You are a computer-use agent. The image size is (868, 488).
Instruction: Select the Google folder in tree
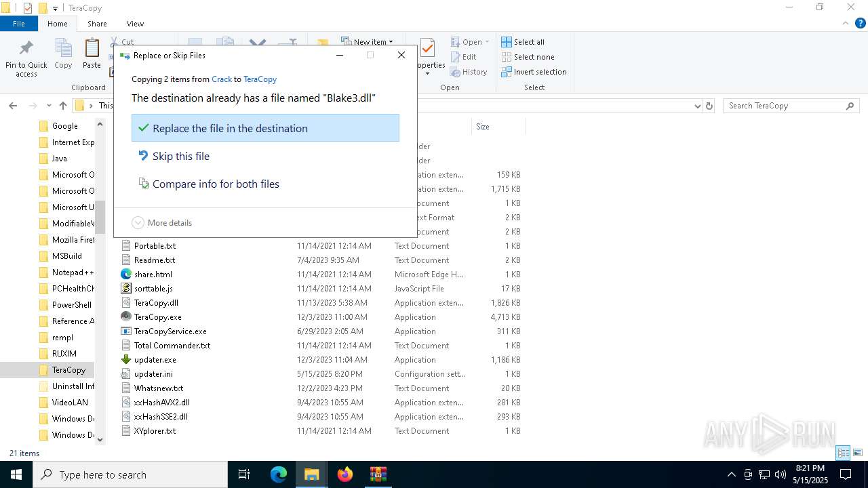65,126
